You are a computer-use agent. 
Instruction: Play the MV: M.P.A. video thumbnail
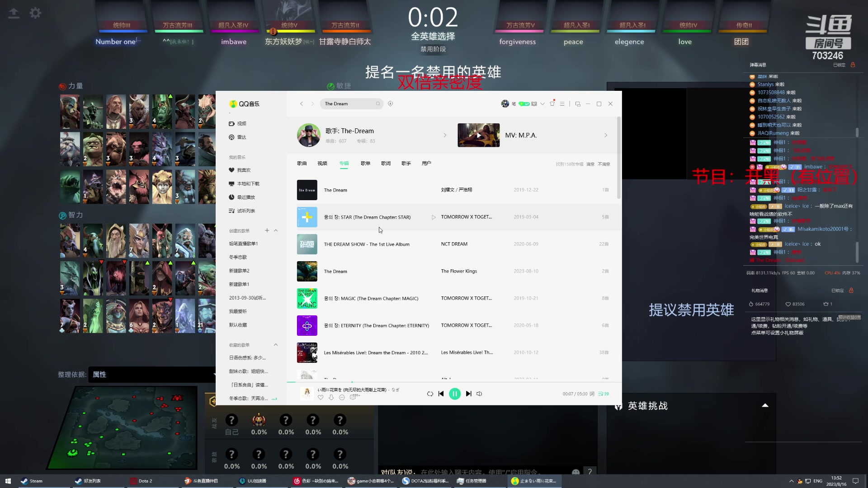coord(478,135)
